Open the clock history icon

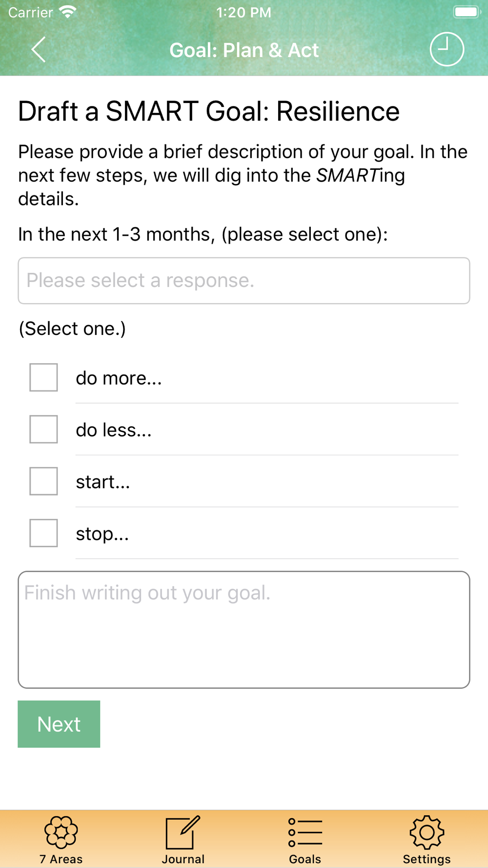pos(447,49)
